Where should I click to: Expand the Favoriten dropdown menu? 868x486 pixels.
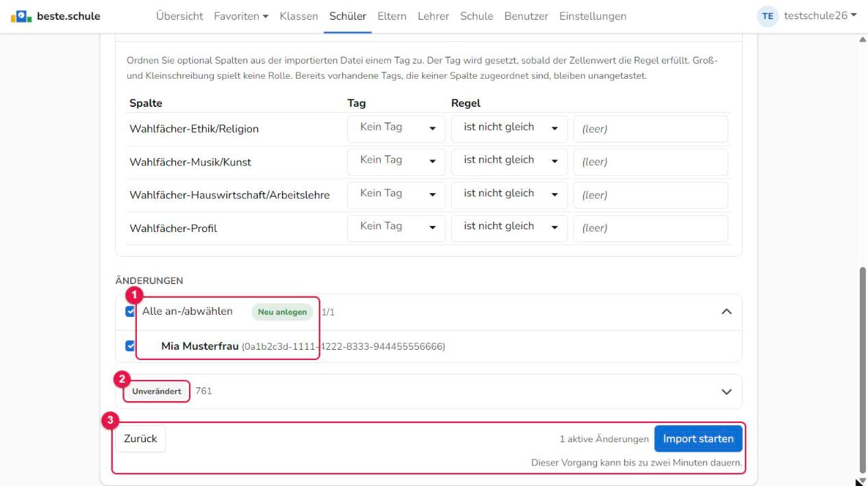click(x=242, y=16)
